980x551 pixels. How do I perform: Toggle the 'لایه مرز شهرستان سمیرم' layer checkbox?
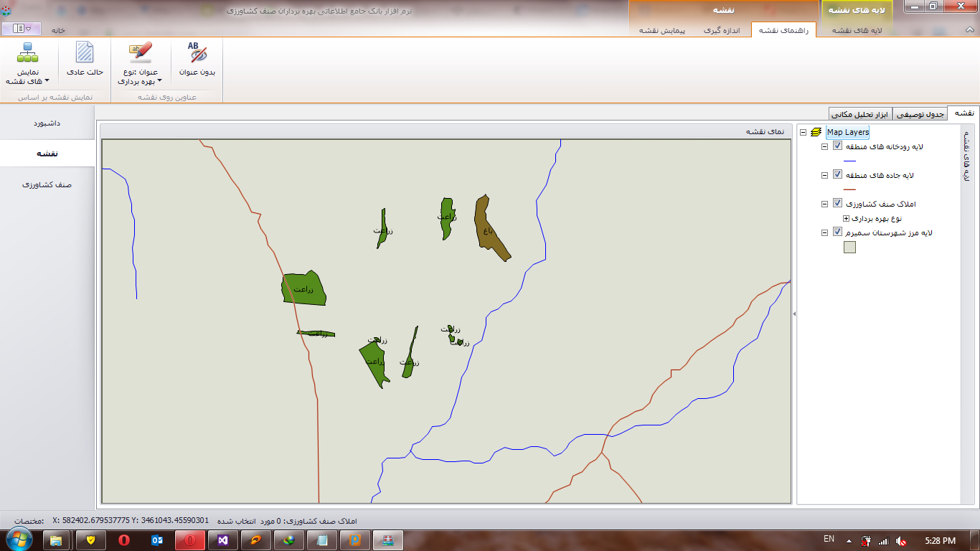pyautogui.click(x=837, y=232)
